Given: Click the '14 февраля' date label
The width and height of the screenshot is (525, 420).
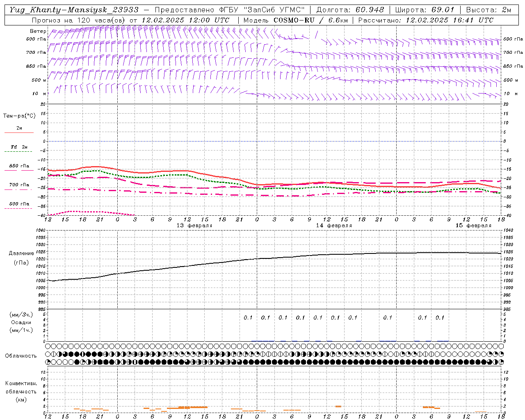Looking at the screenshot, I should pos(334,226).
